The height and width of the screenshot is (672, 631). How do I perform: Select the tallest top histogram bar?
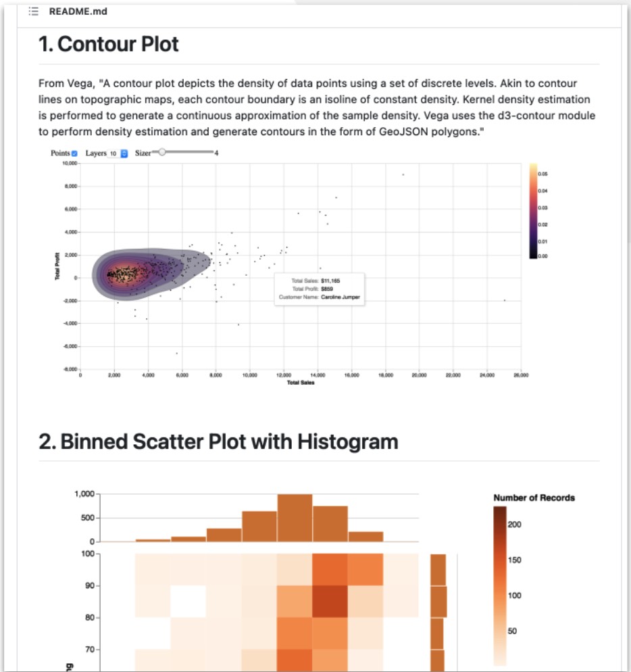[x=295, y=518]
